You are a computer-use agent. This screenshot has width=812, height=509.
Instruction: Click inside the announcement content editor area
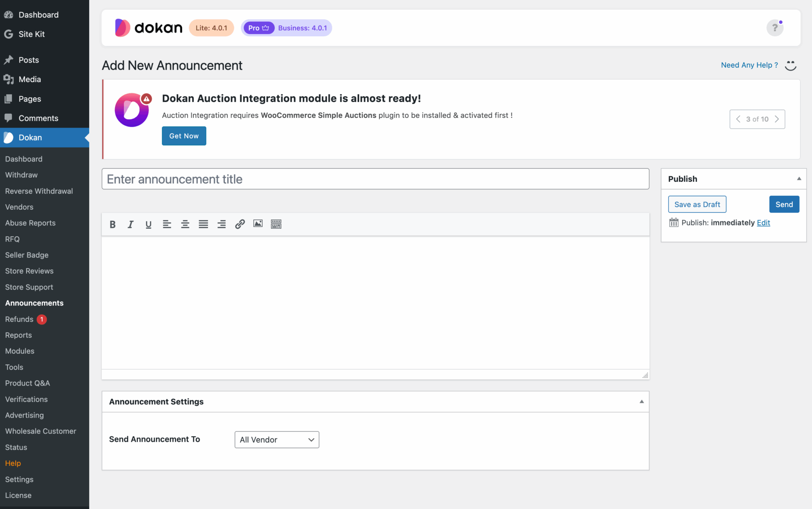[376, 303]
